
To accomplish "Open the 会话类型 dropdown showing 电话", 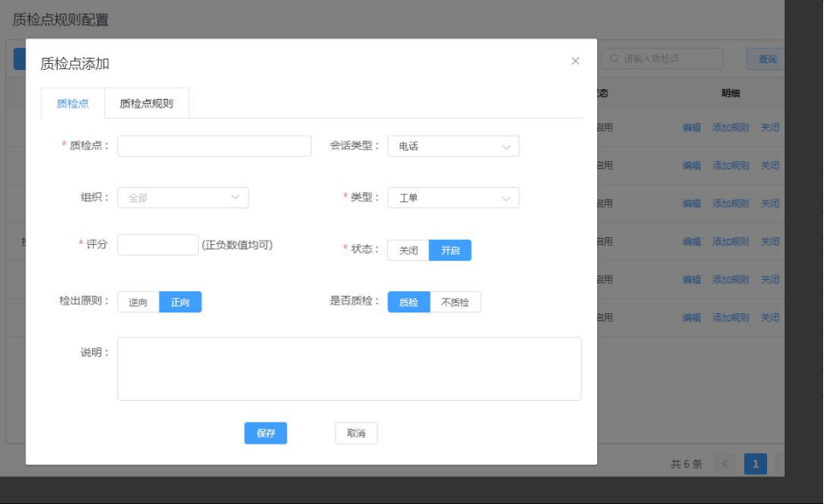I will pos(453,146).
